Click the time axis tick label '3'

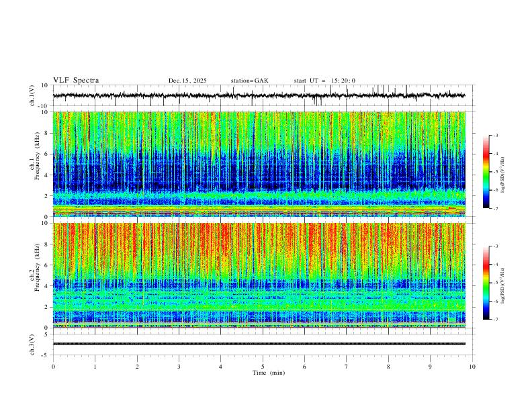179,367
